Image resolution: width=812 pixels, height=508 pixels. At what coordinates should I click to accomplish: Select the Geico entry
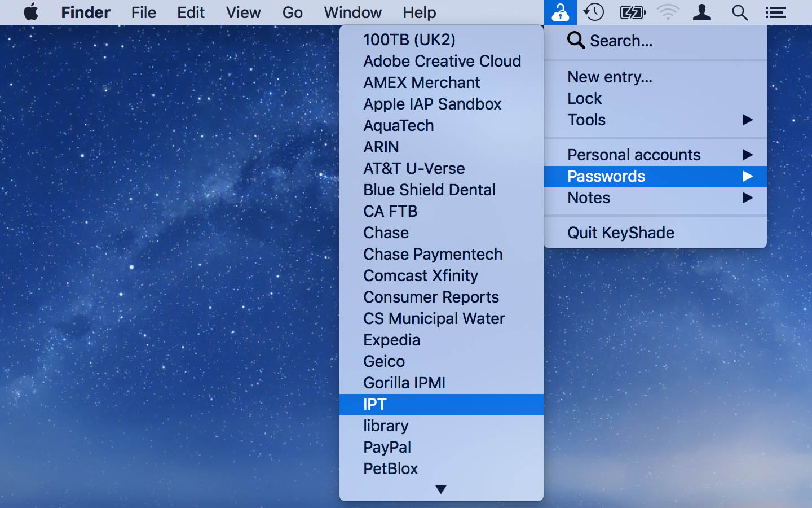click(442, 361)
